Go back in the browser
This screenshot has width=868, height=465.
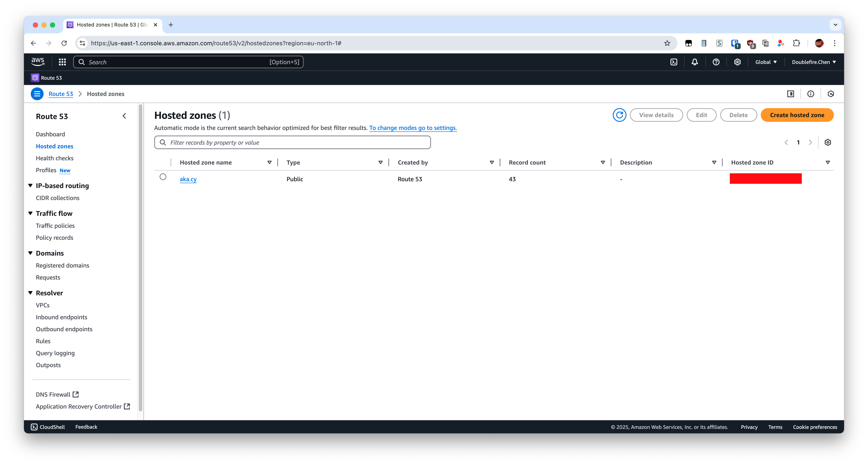pos(33,43)
